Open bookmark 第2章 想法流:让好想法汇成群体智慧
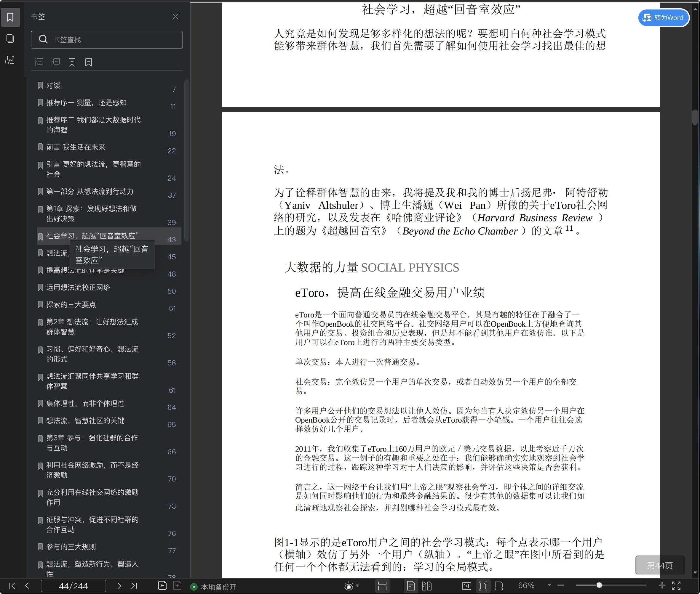700x594 pixels. coord(108,327)
